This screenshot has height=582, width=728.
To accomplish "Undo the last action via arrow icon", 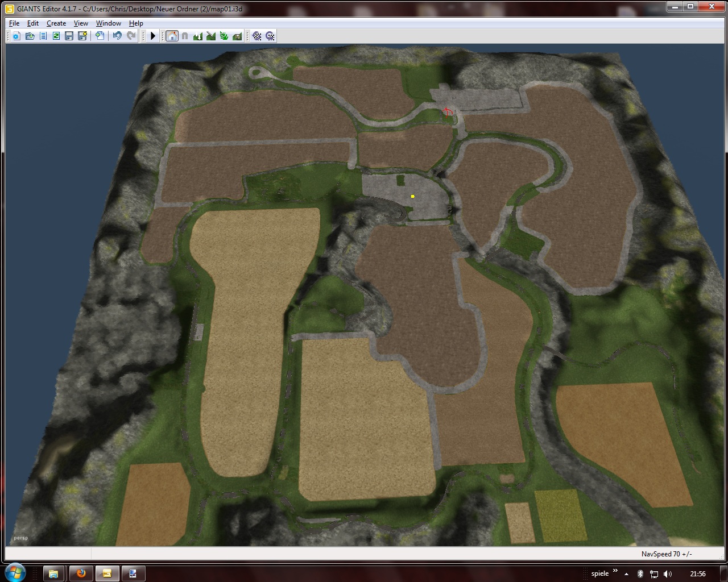I will 117,36.
